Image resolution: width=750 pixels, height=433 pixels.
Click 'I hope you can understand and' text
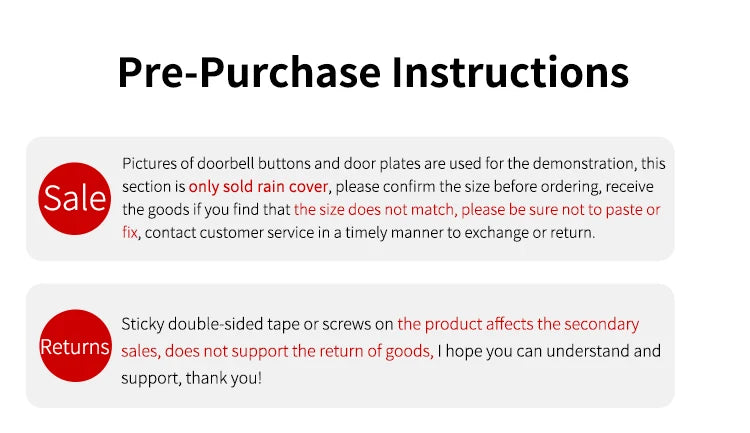click(x=549, y=351)
